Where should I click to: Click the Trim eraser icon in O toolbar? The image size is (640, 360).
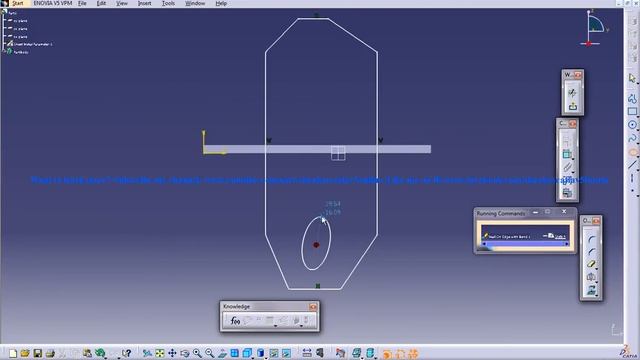tap(591, 264)
